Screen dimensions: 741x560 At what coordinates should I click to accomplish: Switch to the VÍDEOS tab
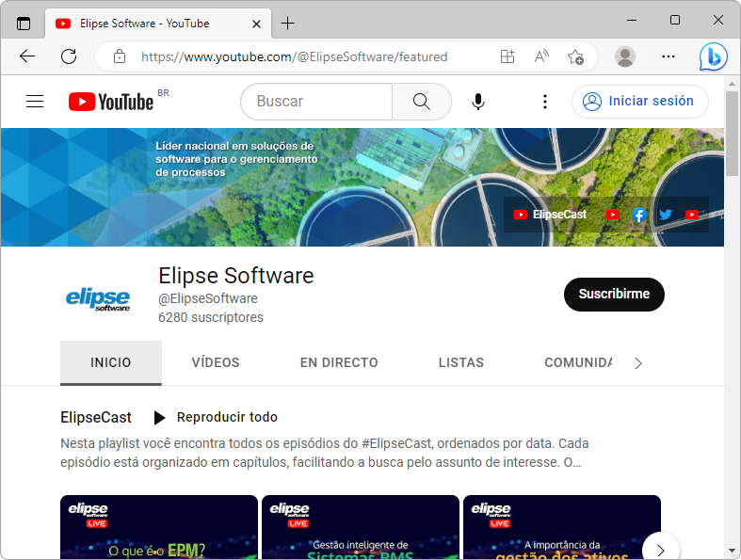tap(216, 362)
